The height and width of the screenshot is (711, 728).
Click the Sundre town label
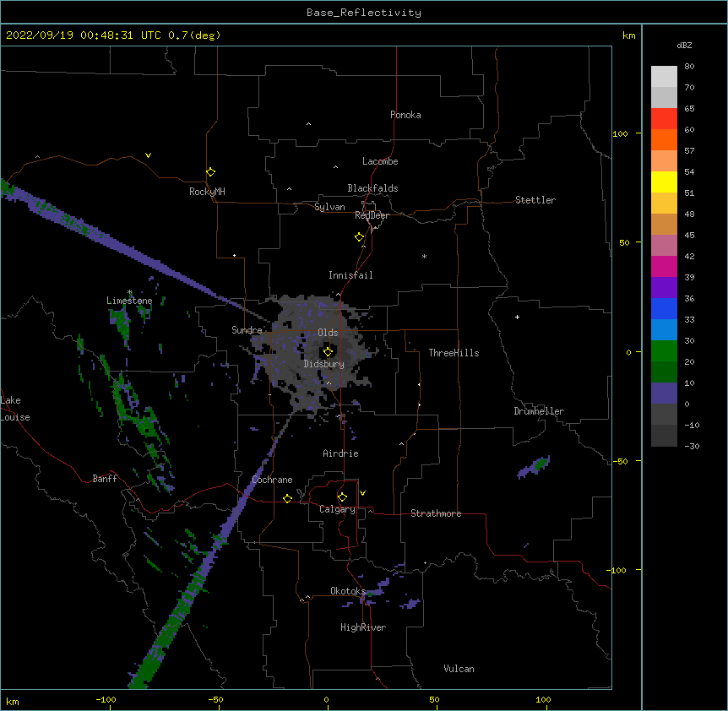pyautogui.click(x=247, y=330)
